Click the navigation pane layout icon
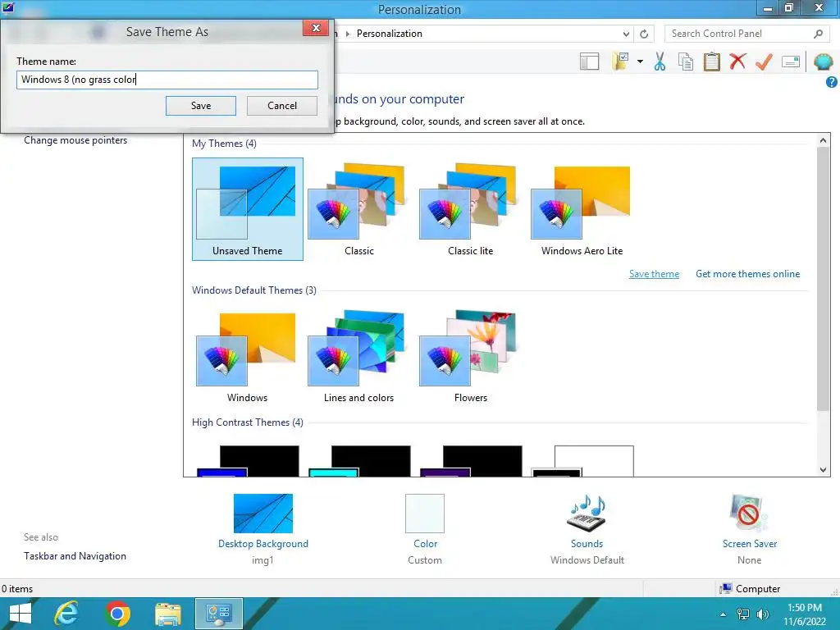840x630 pixels. point(589,62)
